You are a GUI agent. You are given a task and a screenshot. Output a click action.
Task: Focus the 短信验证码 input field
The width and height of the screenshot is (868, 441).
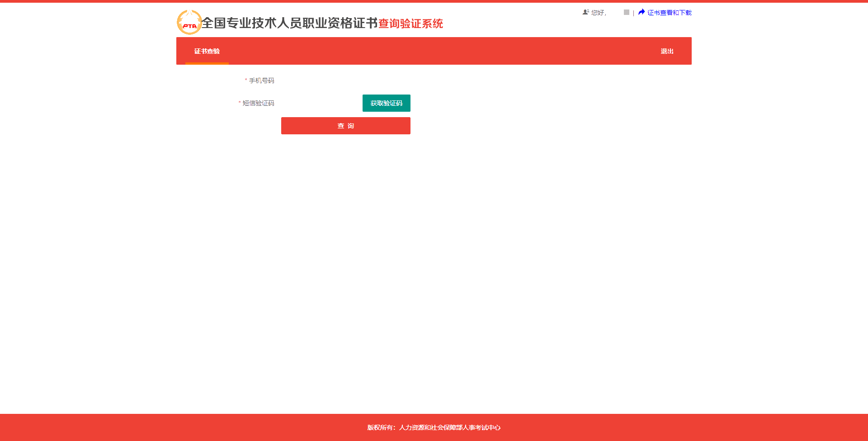[x=321, y=103]
